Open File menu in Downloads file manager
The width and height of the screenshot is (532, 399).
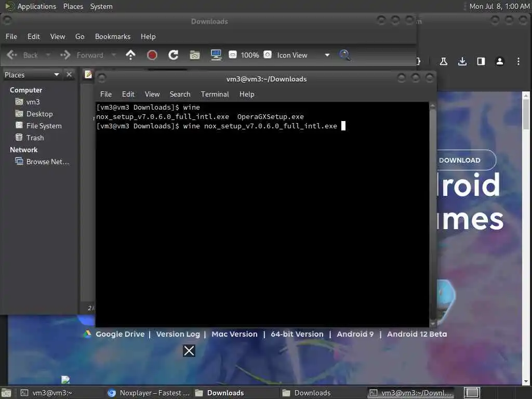pyautogui.click(x=11, y=36)
